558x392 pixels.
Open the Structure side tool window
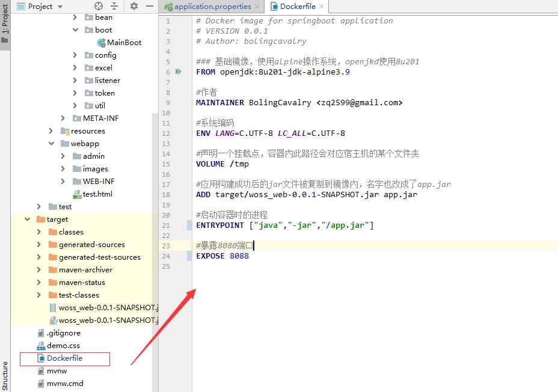(5, 376)
